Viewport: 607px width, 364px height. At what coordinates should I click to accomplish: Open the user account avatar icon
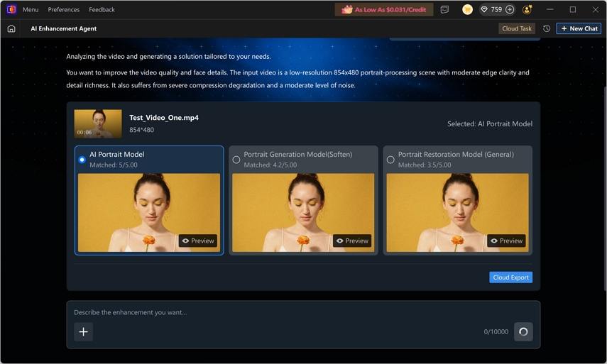527,10
